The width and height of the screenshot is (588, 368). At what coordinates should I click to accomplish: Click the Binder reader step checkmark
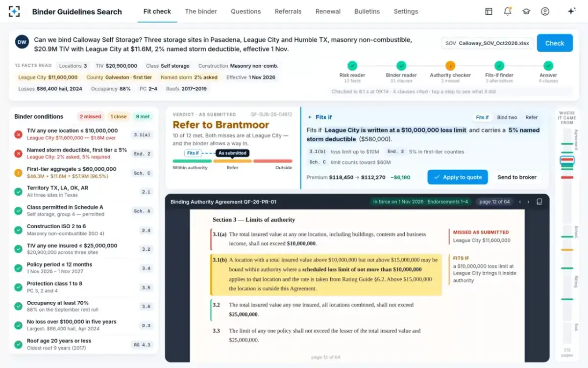(401, 65)
